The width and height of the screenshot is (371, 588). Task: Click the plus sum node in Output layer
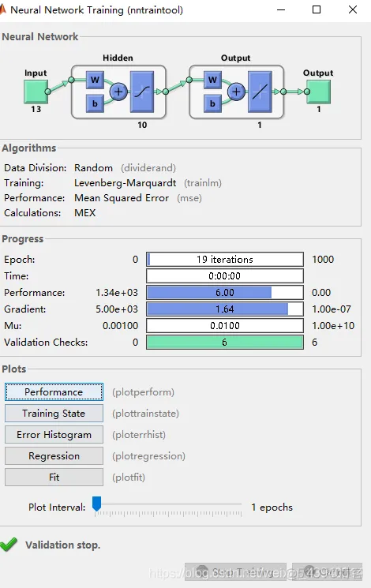(236, 92)
